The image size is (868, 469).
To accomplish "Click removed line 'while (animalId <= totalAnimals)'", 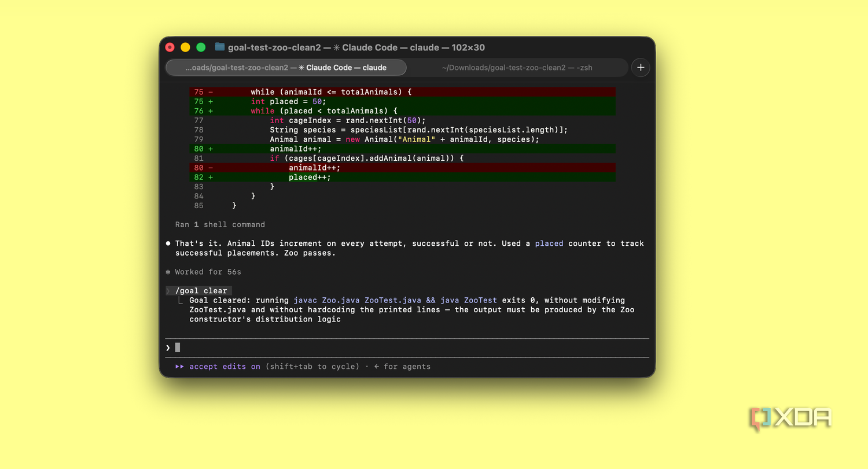I will [402, 92].
